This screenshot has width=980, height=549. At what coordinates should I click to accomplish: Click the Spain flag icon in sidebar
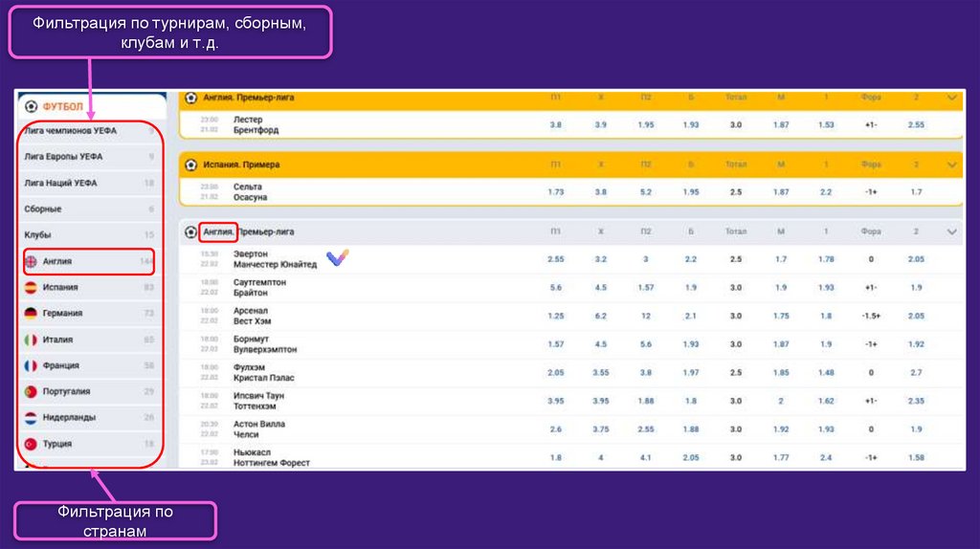coord(31,287)
